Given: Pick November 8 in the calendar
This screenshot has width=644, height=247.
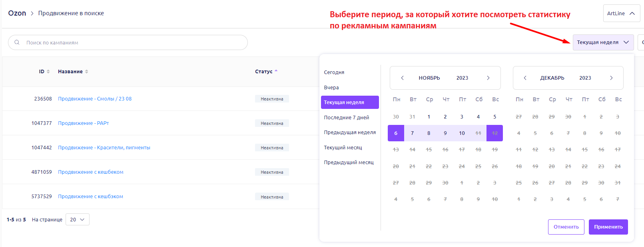Looking at the screenshot, I should 429,133.
